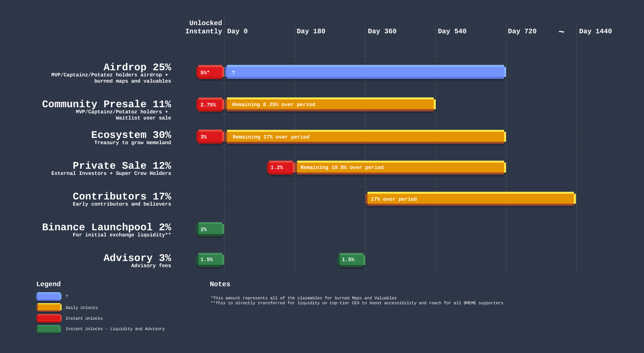Image resolution: width=644 pixels, height=353 pixels.
Task: Click the "Remaining 27% over period" Ecosystem bar
Action: 366,137
